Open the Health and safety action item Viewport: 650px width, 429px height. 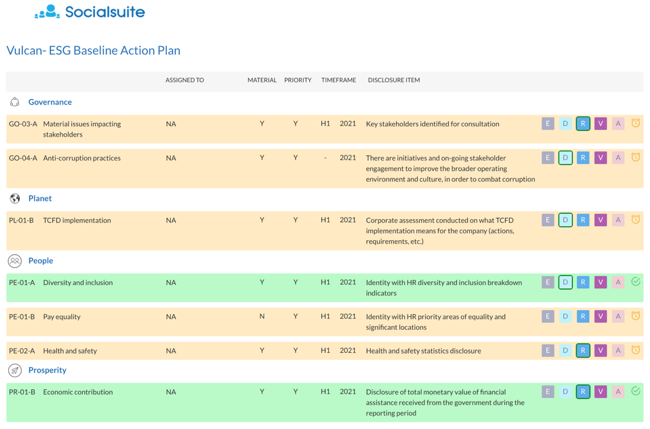pos(69,351)
